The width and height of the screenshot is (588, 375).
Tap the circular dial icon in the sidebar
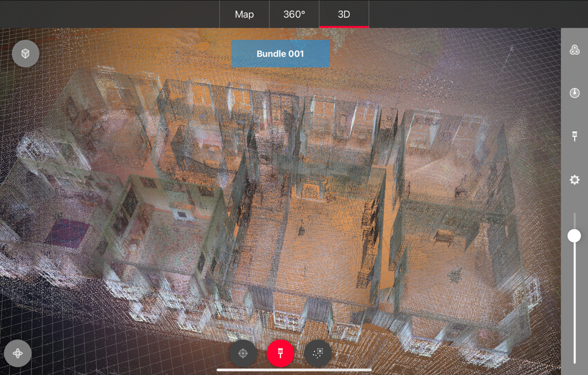(575, 93)
